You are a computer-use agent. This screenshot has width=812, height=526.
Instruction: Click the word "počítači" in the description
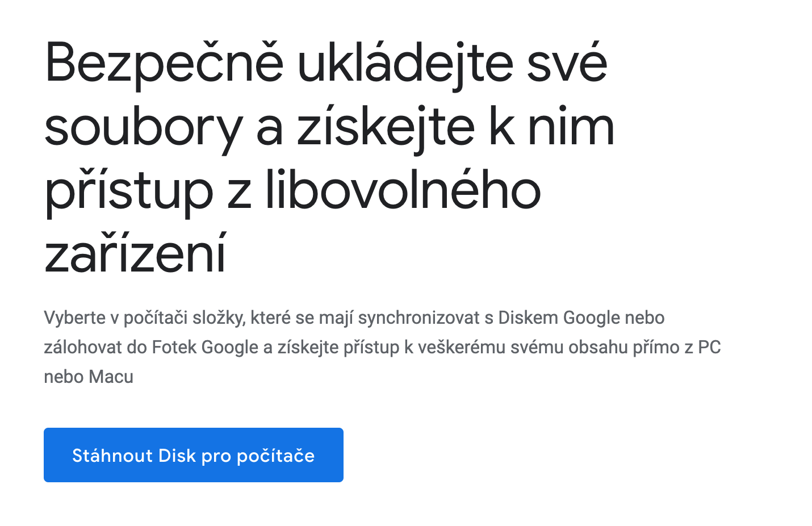(156, 318)
